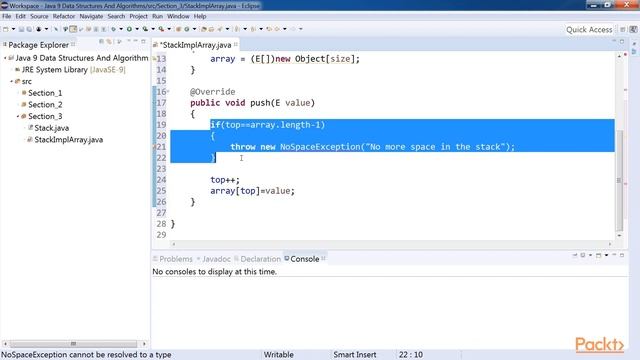Click the Package Explorer horizontal scrollbar thumb

[x=73, y=344]
